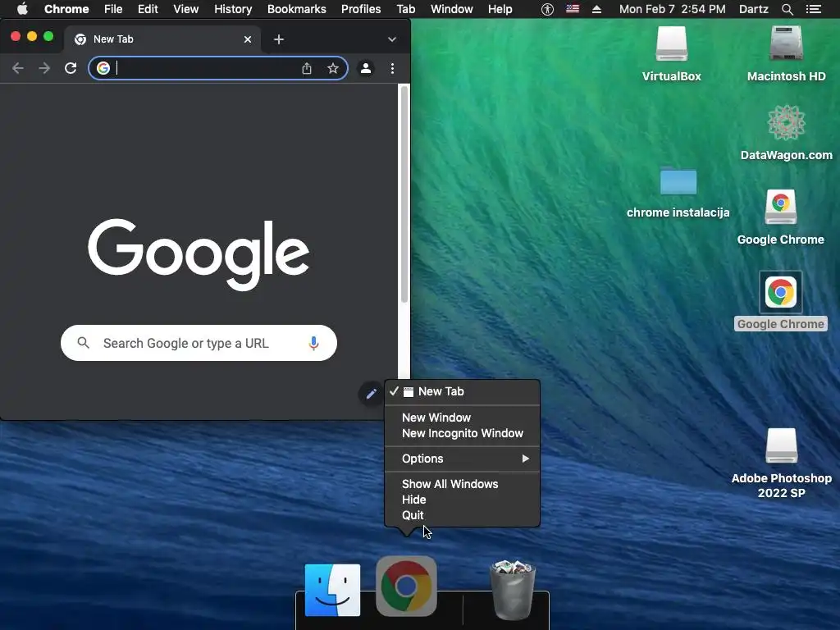Select Hide in the dock menu
The image size is (840, 630).
[462, 500]
